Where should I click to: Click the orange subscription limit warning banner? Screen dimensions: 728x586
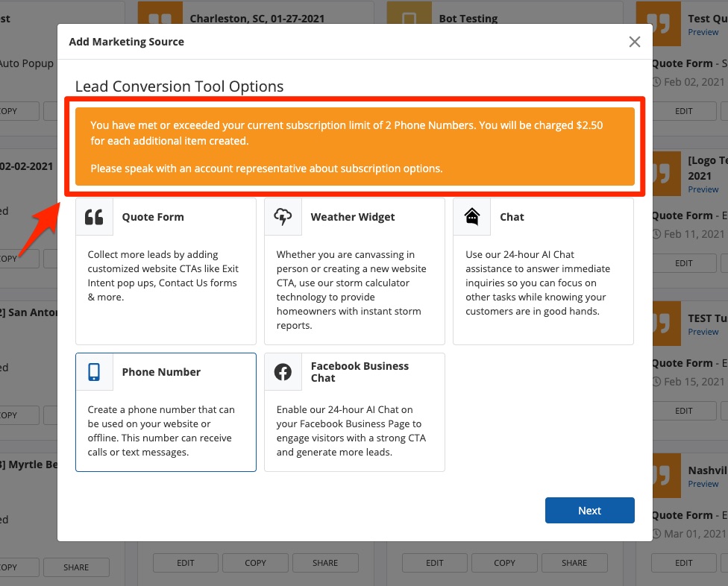[x=354, y=146]
